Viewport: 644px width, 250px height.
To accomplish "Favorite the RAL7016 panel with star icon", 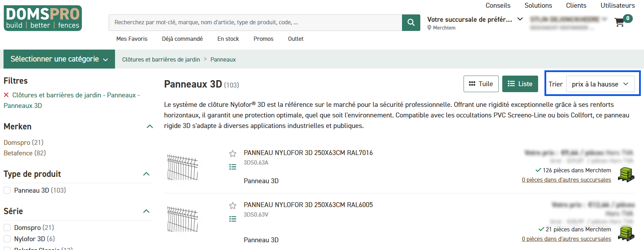I will tap(232, 154).
